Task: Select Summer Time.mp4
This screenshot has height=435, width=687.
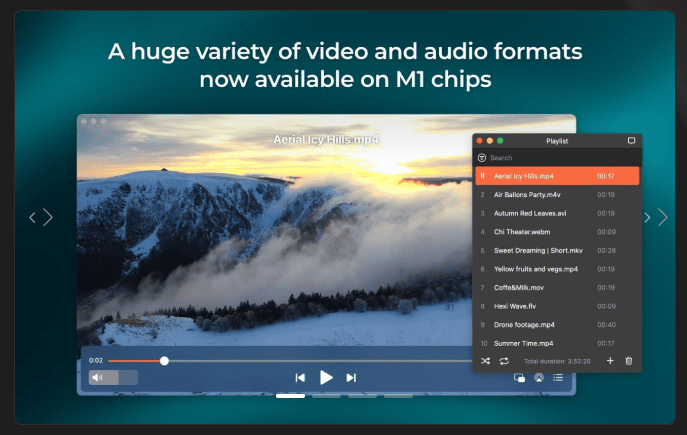Action: [557, 343]
